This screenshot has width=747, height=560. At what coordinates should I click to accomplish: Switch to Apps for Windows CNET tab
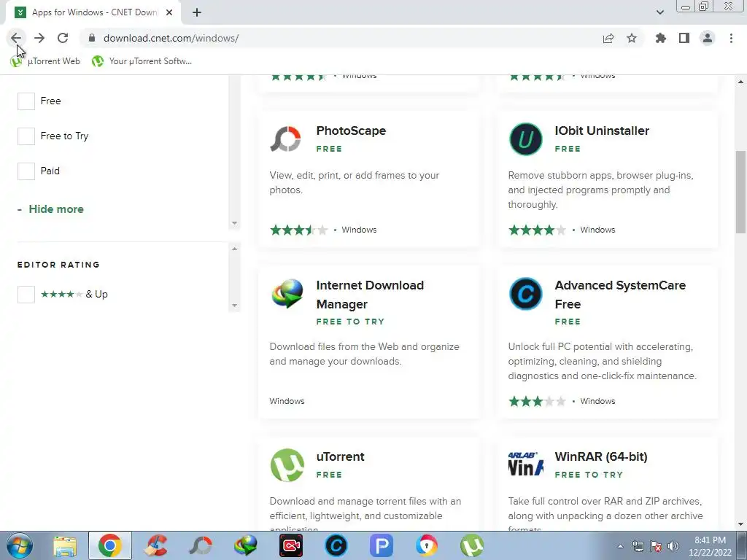click(x=93, y=12)
